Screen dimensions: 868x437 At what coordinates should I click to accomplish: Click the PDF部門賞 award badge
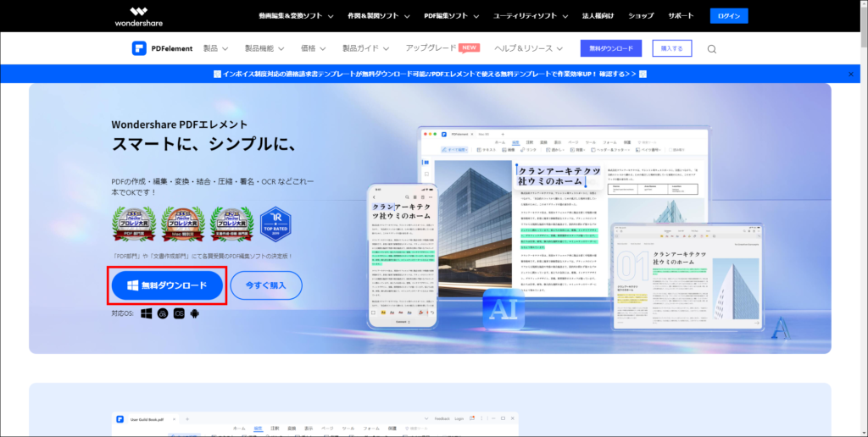pos(133,224)
